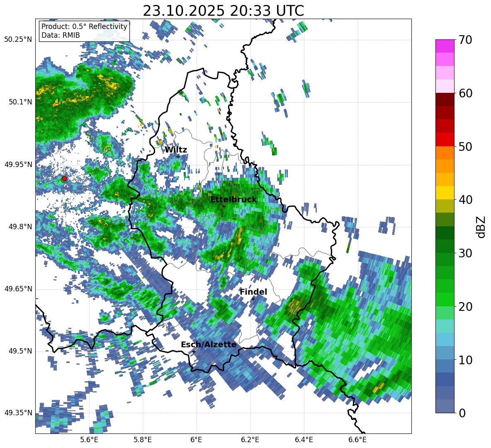Screen dimensions: 491x448
Task: Click the cross marker below Wiltz label
Action: click(x=178, y=156)
